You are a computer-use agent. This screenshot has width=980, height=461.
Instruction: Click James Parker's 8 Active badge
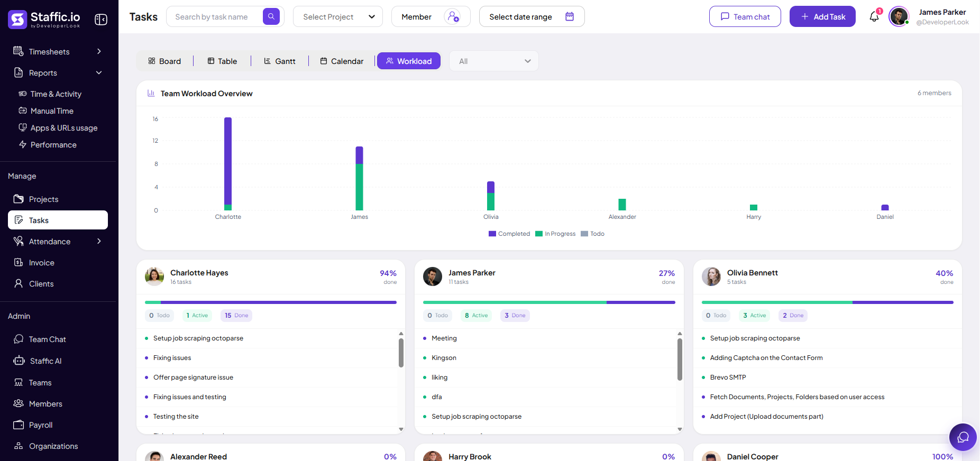[476, 315]
